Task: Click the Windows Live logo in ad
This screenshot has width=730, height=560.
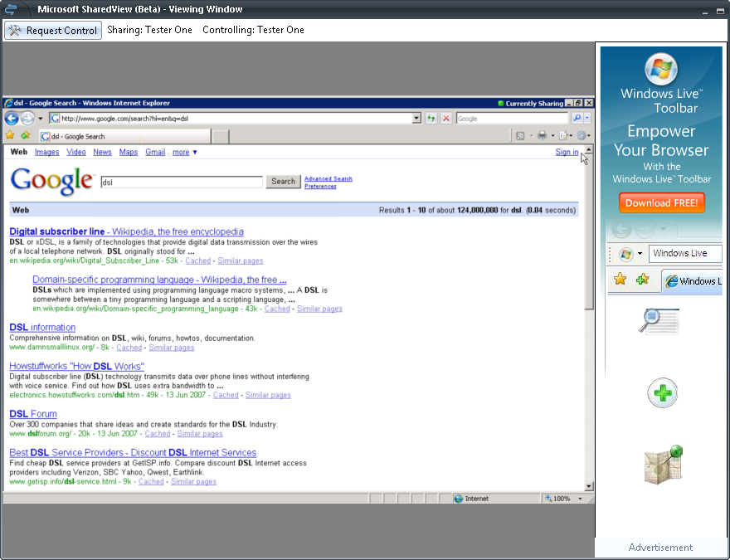Action: click(x=661, y=70)
